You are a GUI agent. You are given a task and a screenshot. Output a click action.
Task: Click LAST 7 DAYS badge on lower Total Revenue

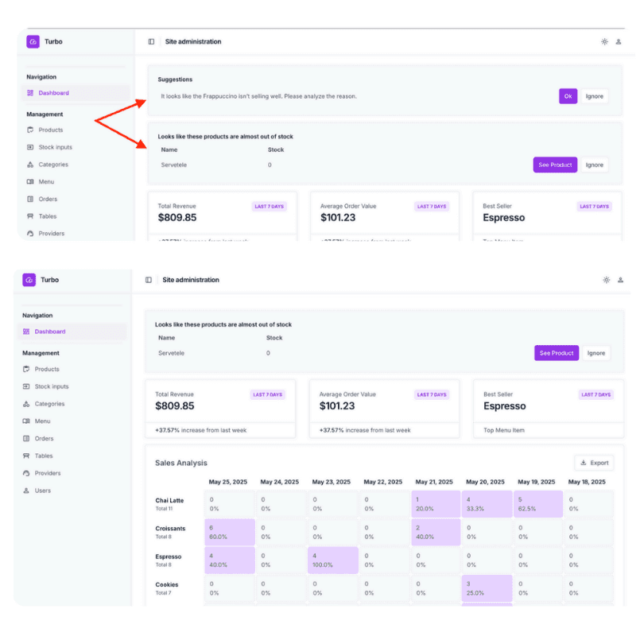(268, 394)
